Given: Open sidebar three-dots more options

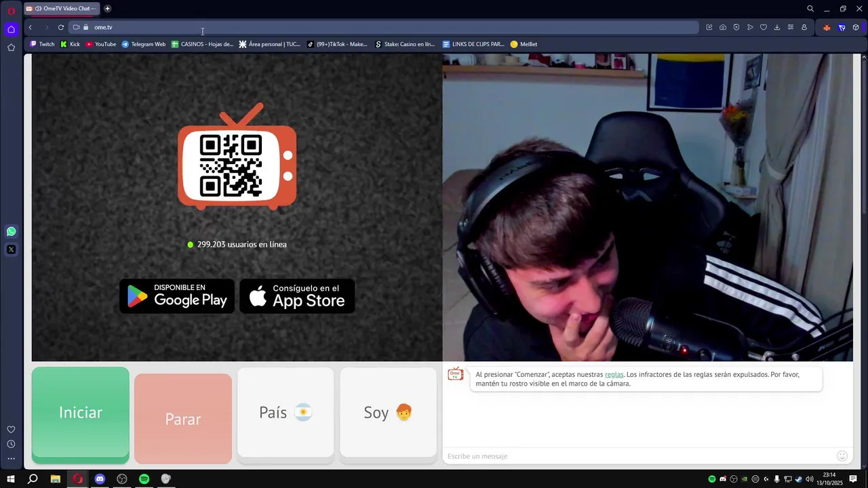Looking at the screenshot, I should (11, 459).
